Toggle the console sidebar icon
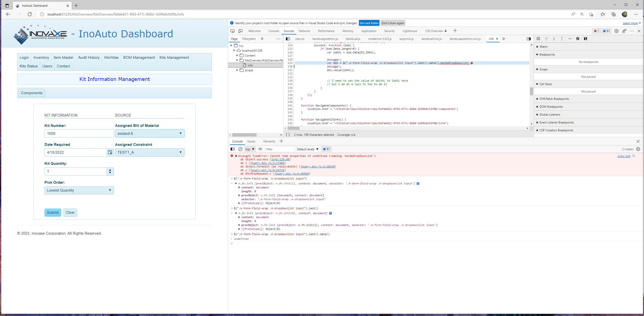Screen dimensions: 644x316 point(233,149)
